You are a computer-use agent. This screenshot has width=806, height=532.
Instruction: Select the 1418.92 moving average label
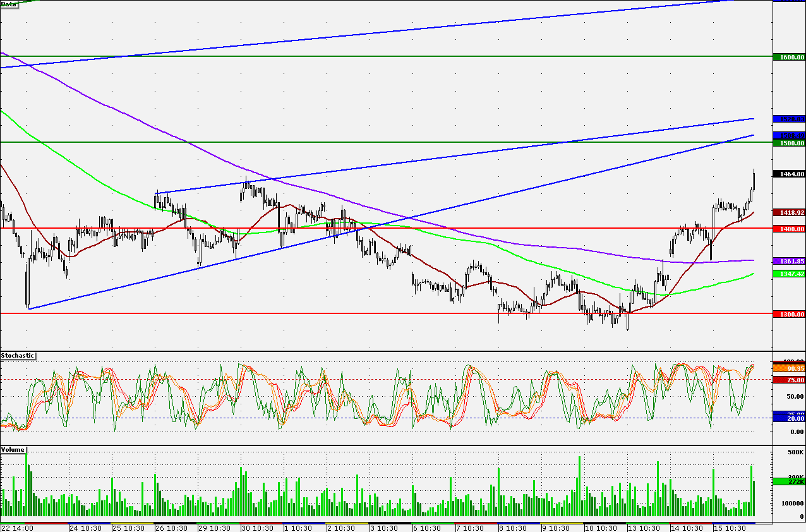pyautogui.click(x=790, y=213)
